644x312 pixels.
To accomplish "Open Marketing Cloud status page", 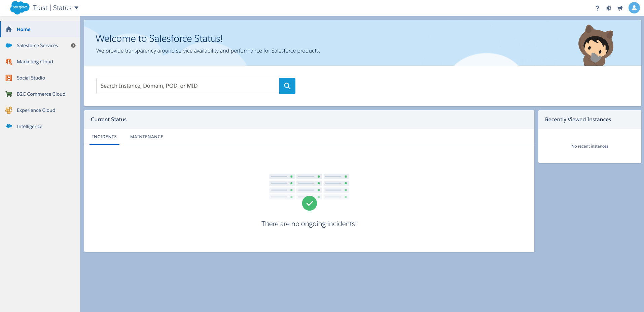I will [35, 62].
